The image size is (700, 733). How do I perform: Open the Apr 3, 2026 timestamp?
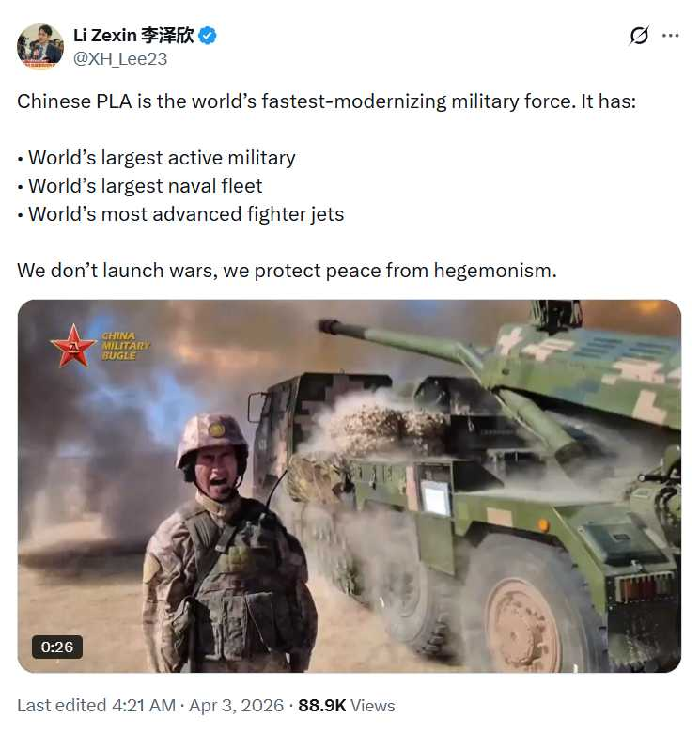coord(236,706)
